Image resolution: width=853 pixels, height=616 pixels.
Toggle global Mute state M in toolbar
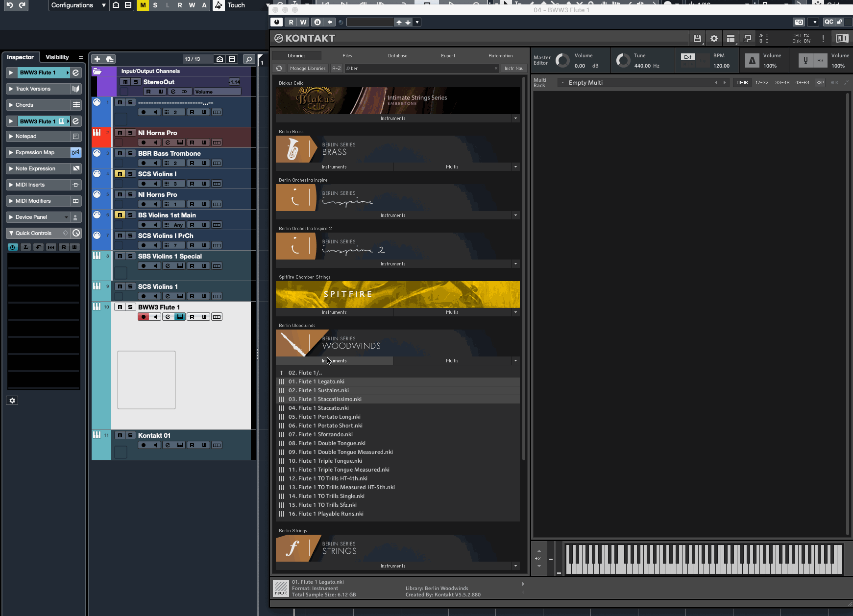tap(143, 5)
